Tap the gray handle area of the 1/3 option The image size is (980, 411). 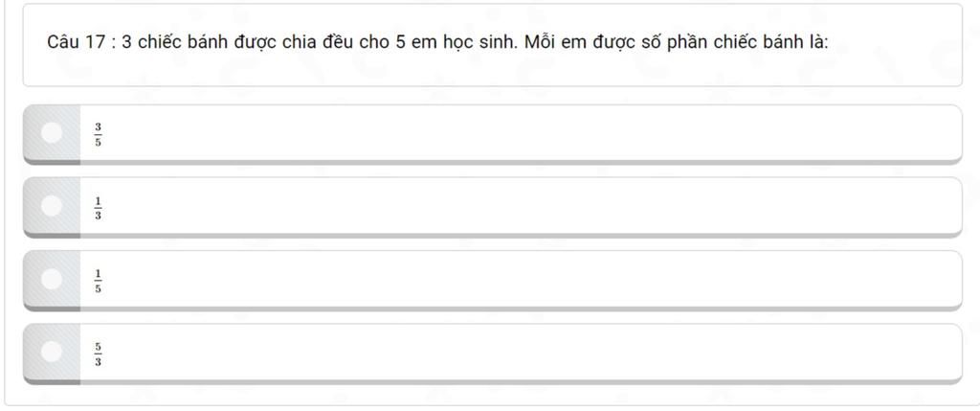point(52,208)
